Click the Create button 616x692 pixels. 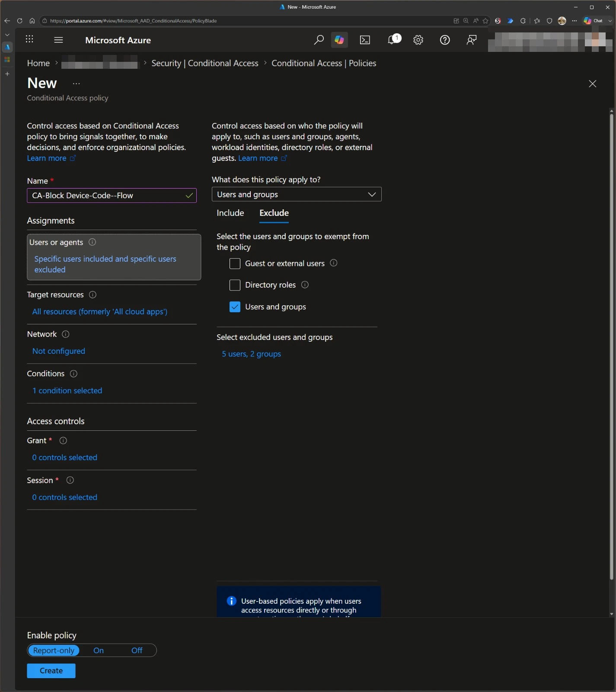(x=51, y=671)
